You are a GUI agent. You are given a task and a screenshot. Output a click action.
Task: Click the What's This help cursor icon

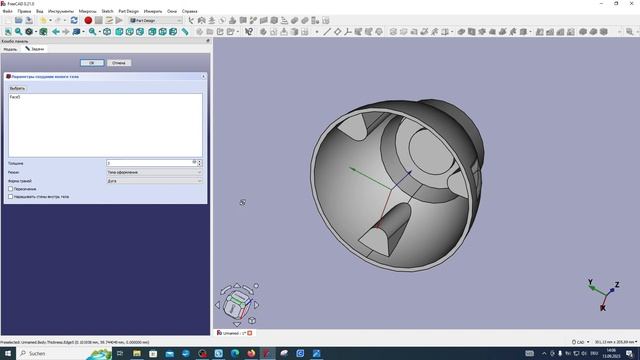249,32
